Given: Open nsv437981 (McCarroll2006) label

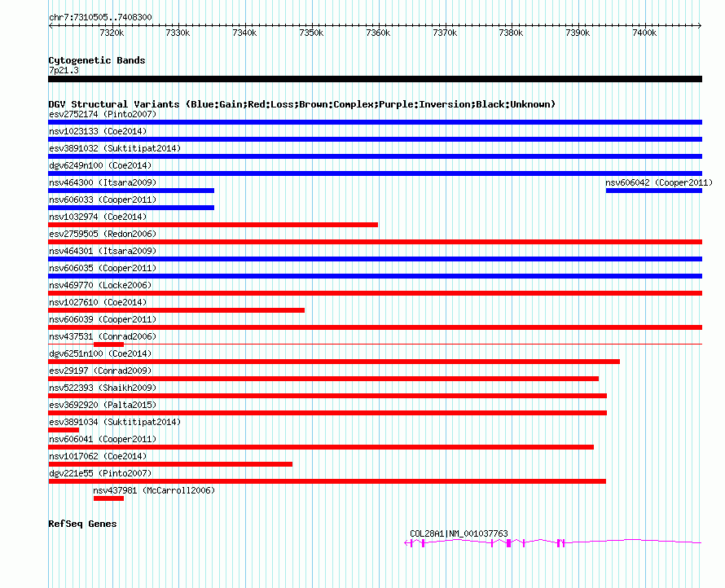Looking at the screenshot, I should click(154, 490).
